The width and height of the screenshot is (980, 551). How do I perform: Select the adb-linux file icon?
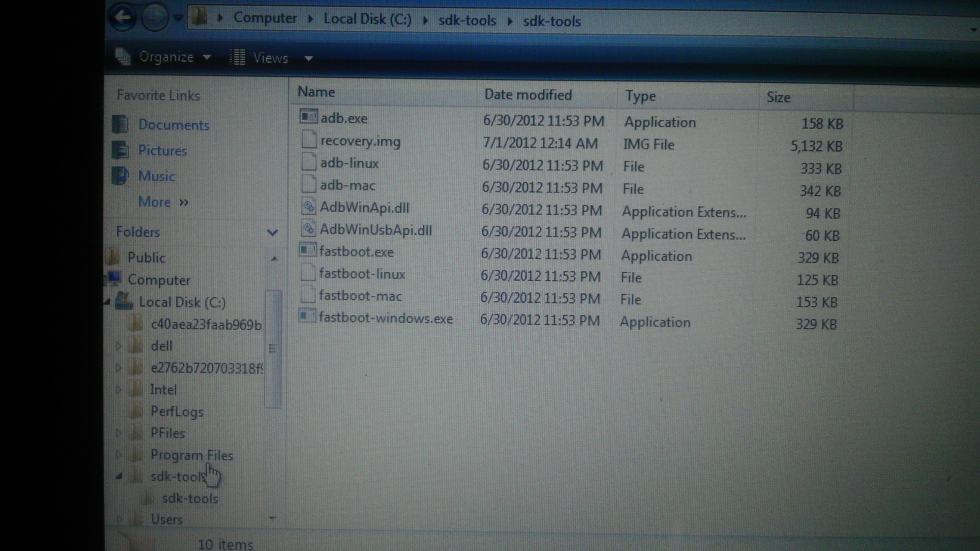309,161
